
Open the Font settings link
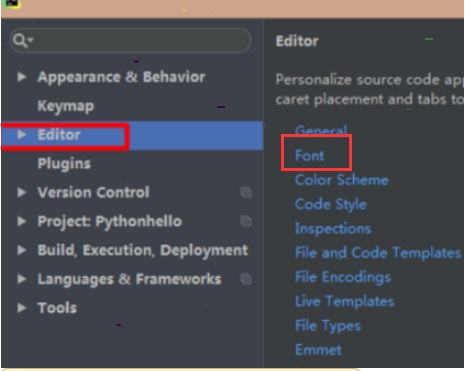310,156
